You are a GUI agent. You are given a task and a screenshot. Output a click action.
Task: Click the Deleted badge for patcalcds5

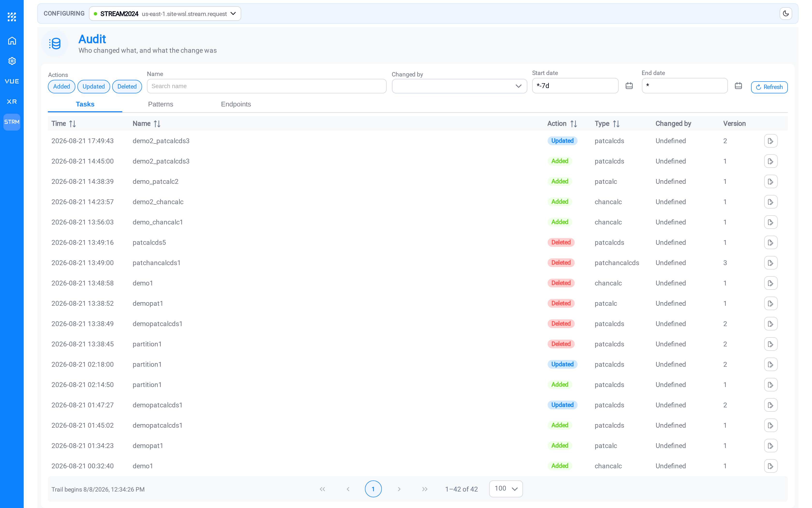point(561,243)
